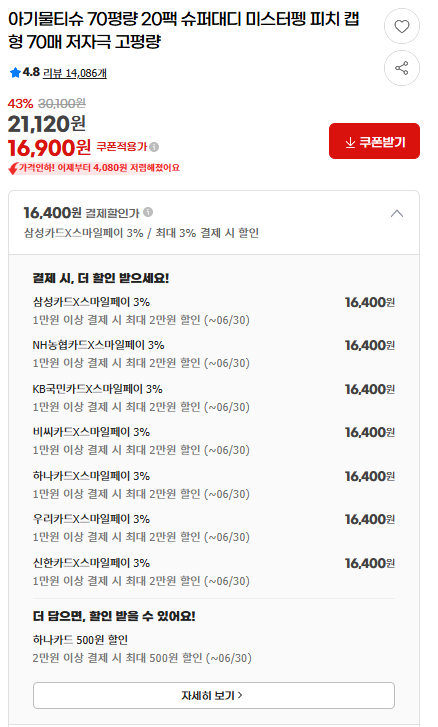Screen dimensions: 438x727
Task: Open the 리뷰 14,086개 reviews link
Action: (75, 73)
